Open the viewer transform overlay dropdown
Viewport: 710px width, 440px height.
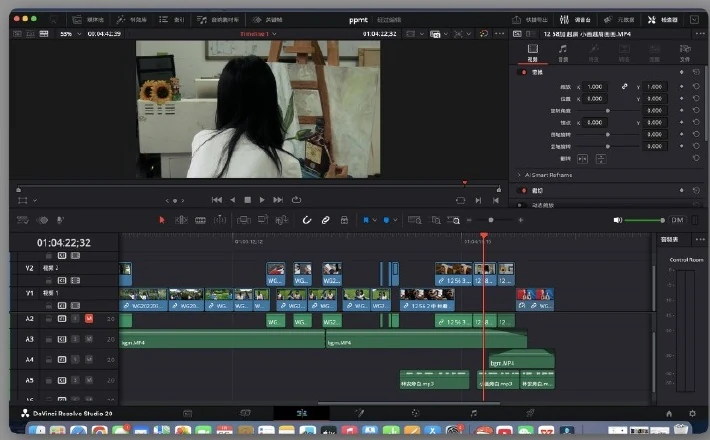coord(35,200)
